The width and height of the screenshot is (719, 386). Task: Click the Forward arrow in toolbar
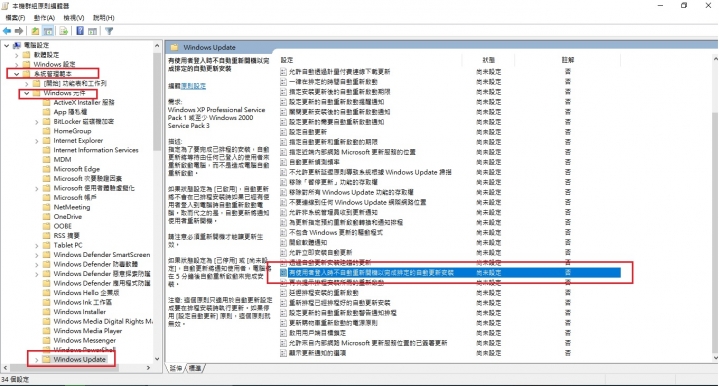point(19,31)
